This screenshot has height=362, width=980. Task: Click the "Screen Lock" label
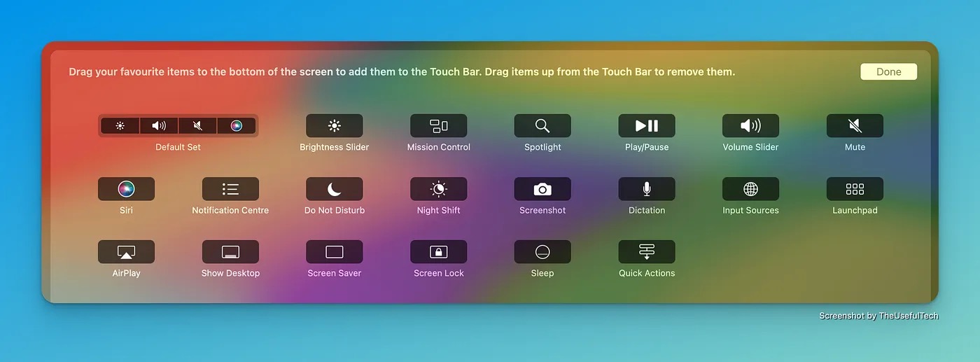[x=439, y=273]
